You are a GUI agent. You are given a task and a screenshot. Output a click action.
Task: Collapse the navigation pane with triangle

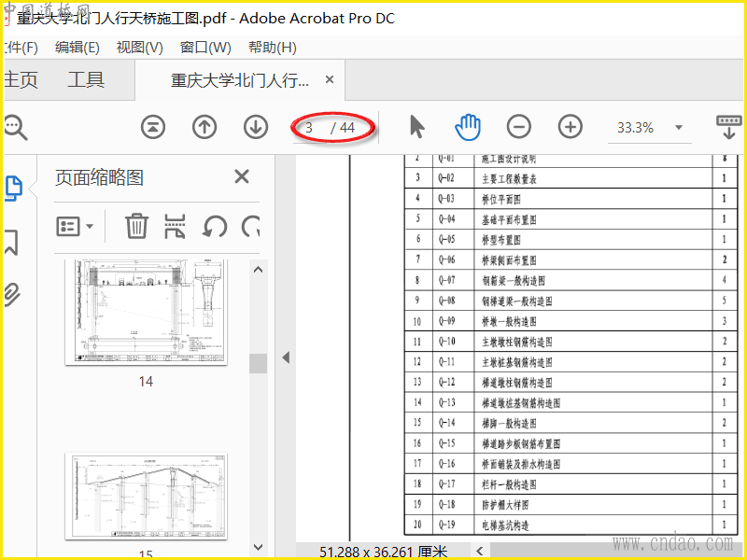point(286,357)
